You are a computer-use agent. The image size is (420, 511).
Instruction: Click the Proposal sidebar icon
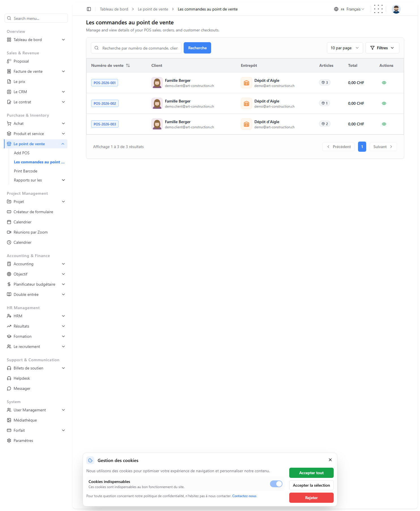pyautogui.click(x=9, y=61)
